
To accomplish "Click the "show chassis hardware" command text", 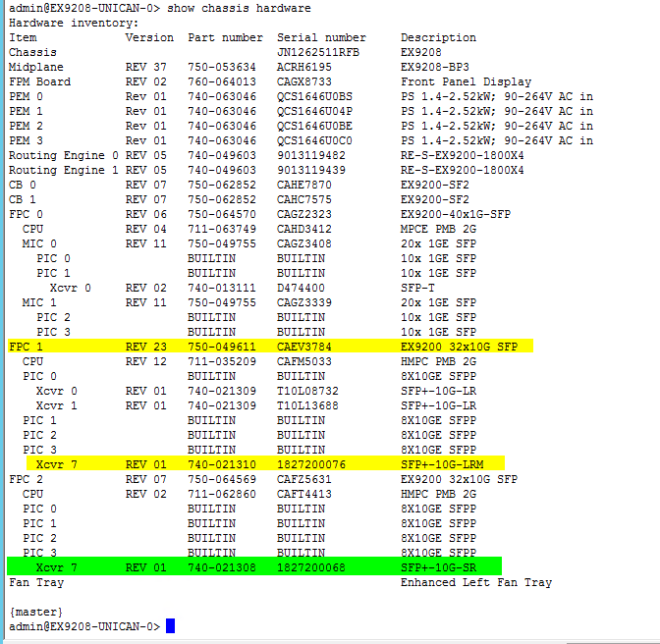I will (239, 8).
